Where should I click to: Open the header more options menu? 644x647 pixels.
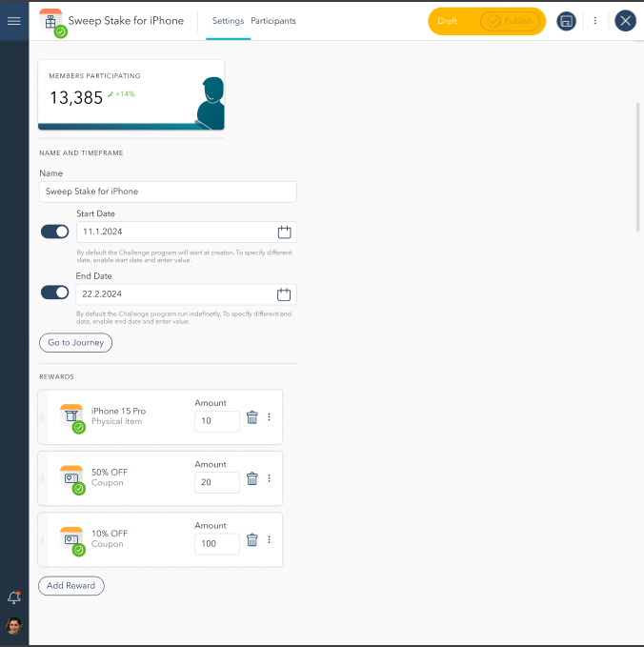594,21
